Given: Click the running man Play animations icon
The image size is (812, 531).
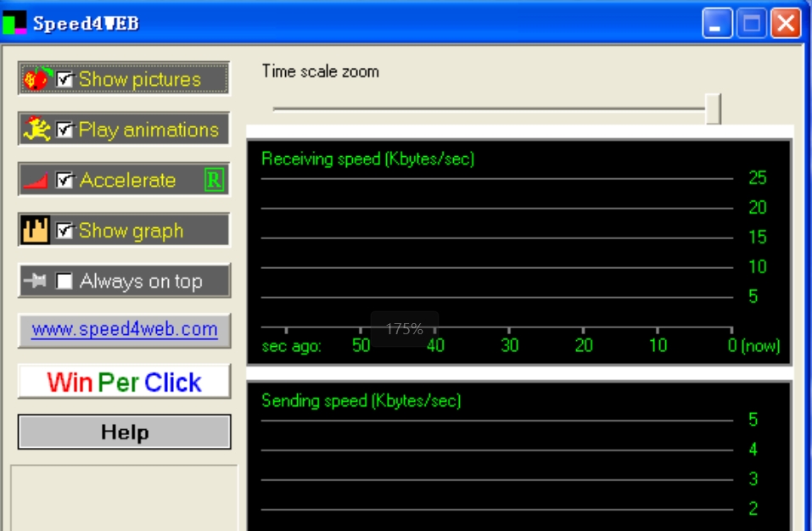Looking at the screenshot, I should [37, 130].
